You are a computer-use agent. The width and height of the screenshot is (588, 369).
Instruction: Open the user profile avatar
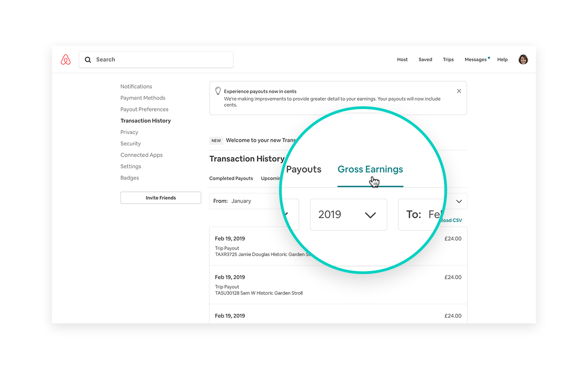click(523, 60)
